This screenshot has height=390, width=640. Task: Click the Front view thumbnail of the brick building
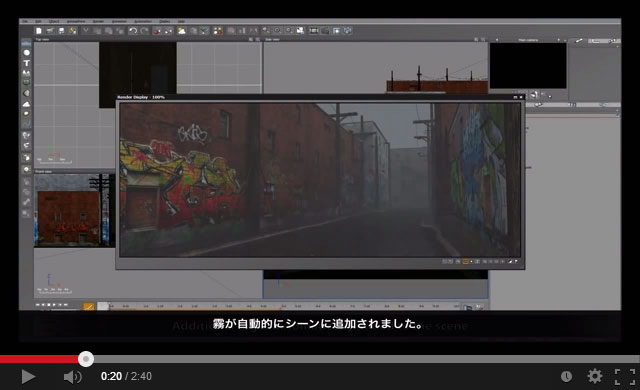tap(74, 211)
